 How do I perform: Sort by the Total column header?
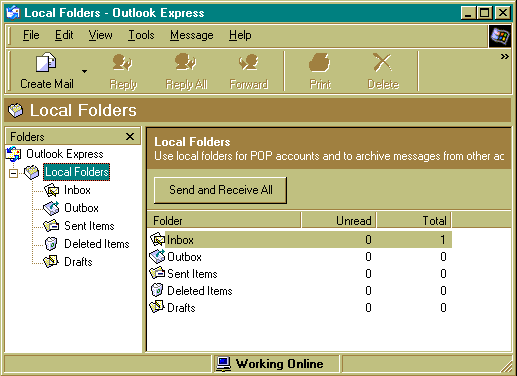414,221
